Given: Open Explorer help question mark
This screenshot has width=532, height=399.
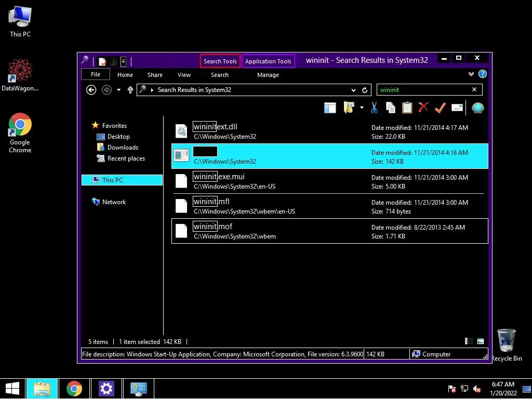Looking at the screenshot, I should pyautogui.click(x=482, y=74).
